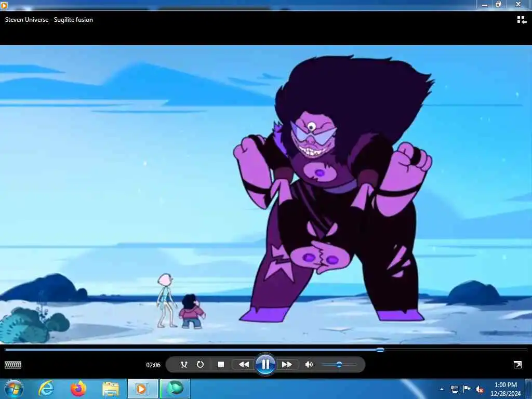Screen dimensions: 532x399
Task: Stop the video playback
Action: [x=221, y=364]
